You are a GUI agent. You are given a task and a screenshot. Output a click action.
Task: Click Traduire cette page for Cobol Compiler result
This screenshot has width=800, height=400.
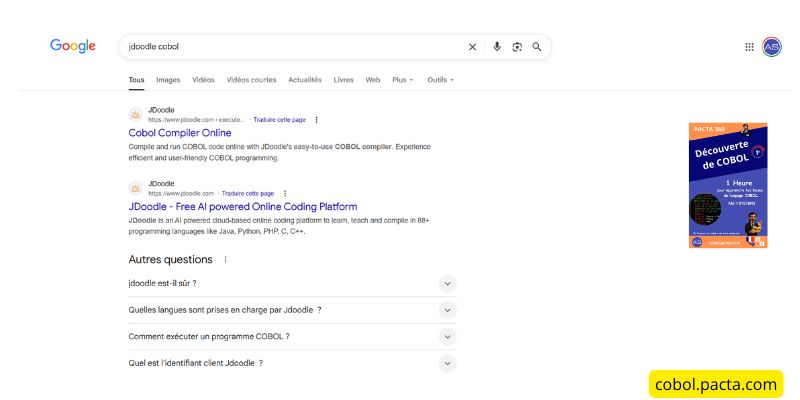click(280, 120)
